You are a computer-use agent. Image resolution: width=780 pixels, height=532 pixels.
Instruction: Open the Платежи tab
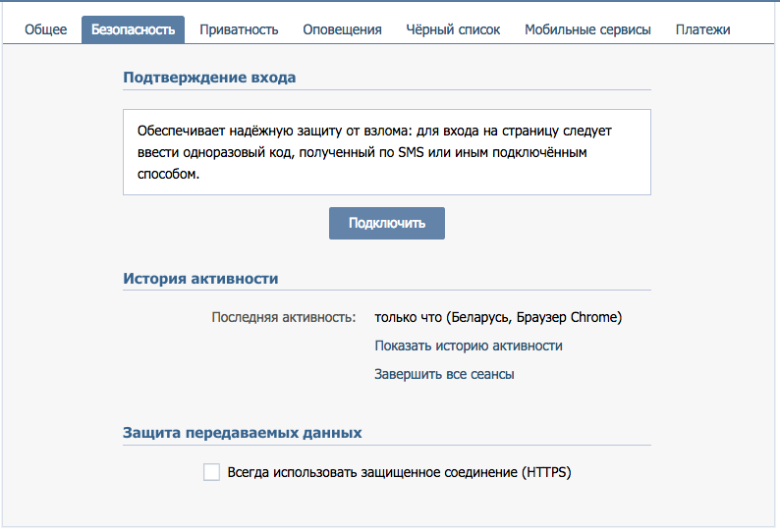[x=702, y=29]
